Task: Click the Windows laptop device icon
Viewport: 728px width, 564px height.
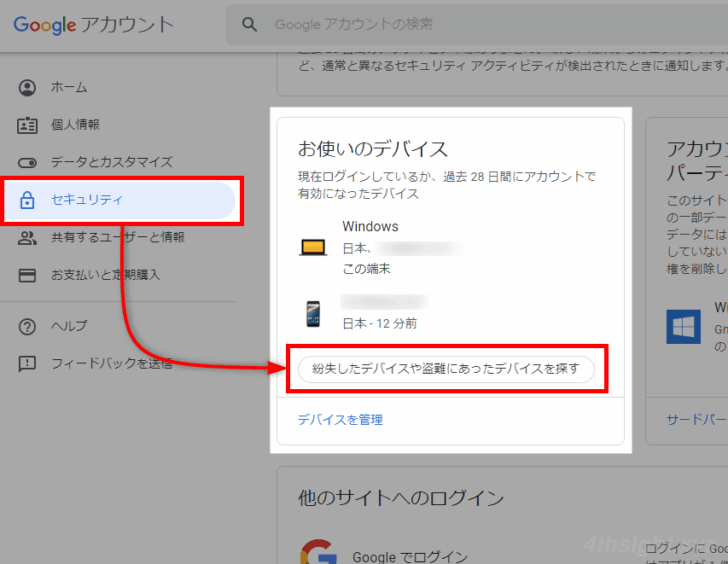Action: (313, 247)
